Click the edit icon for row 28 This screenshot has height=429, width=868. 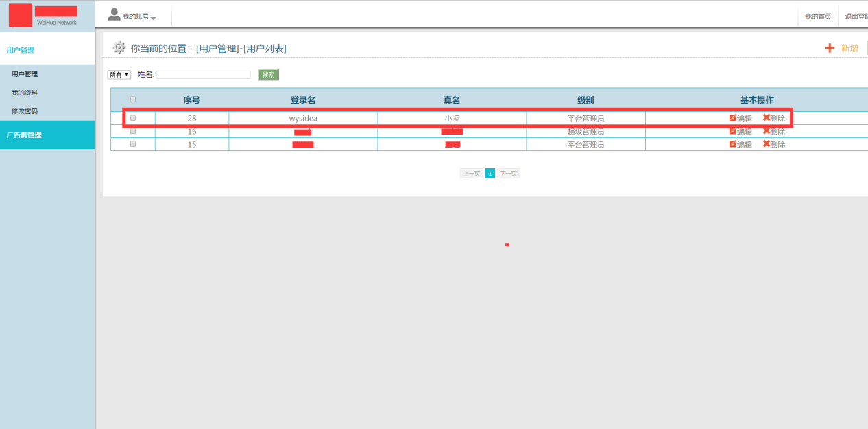point(732,118)
